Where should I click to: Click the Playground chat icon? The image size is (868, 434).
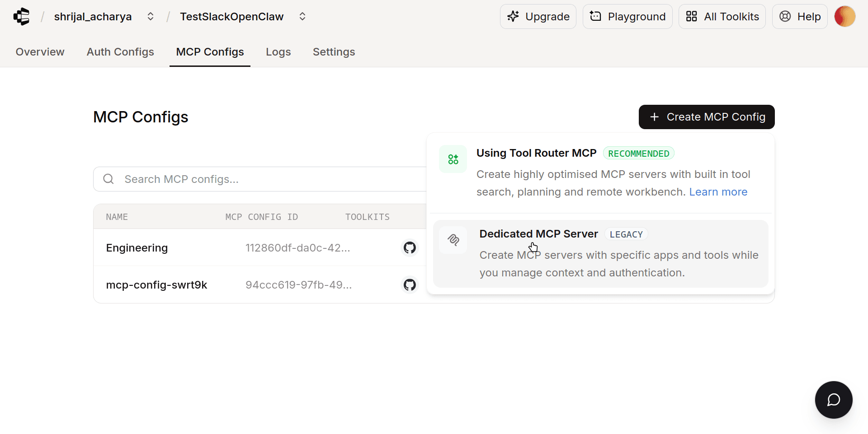click(x=596, y=16)
